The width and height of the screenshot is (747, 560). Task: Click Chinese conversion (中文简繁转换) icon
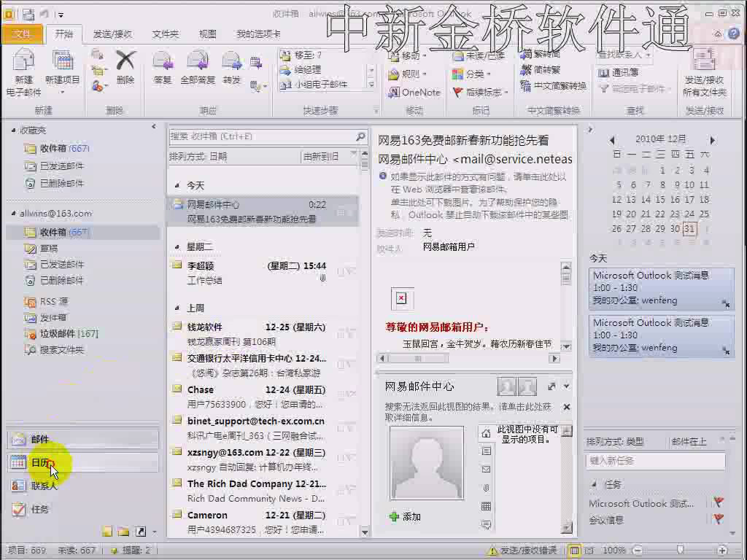point(525,86)
